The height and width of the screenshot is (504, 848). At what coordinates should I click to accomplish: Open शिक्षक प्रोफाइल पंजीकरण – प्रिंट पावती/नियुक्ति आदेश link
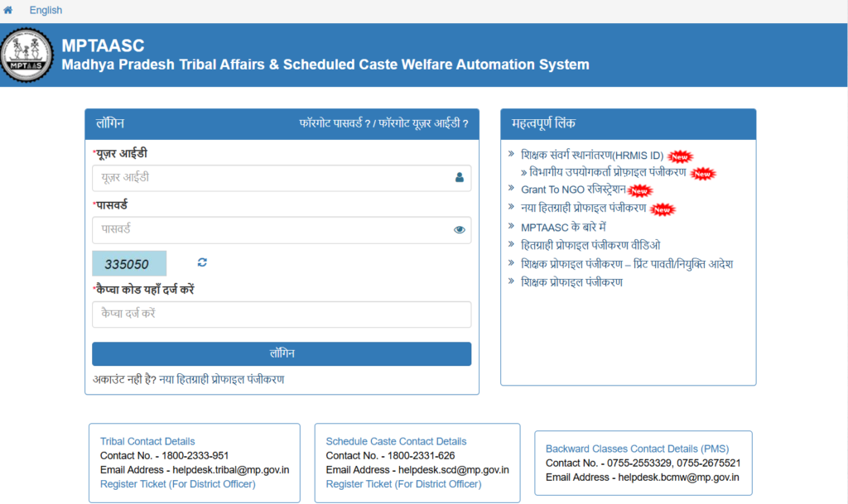(627, 264)
